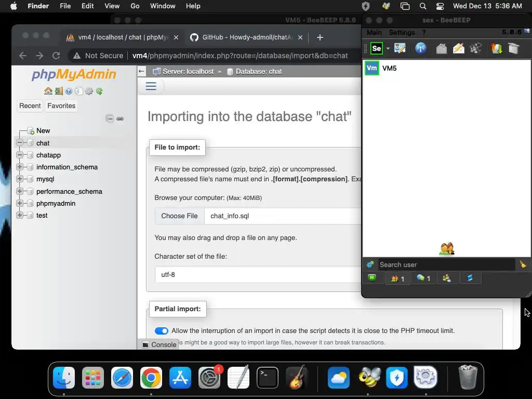532x399 pixels.
Task: Select the VM5 user avatar in BeeBEEP
Action: [x=372, y=68]
